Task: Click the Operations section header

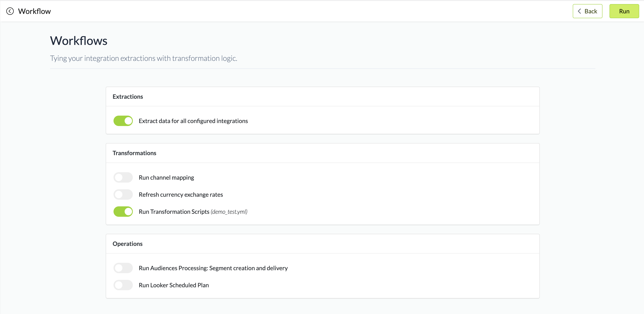Action: 127,244
